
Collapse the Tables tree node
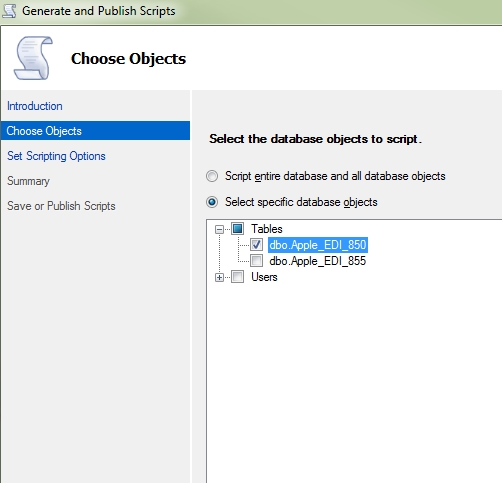click(x=219, y=229)
